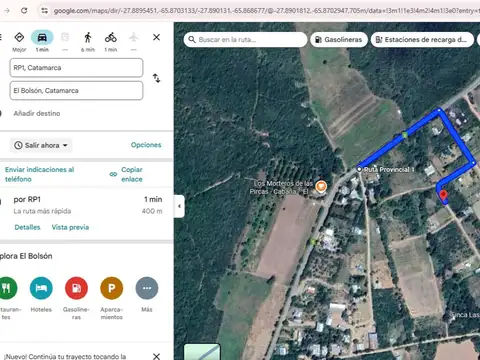This screenshot has width=480, height=360.
Task: Click the clock icon in Salir ahora
Action: (x=18, y=145)
